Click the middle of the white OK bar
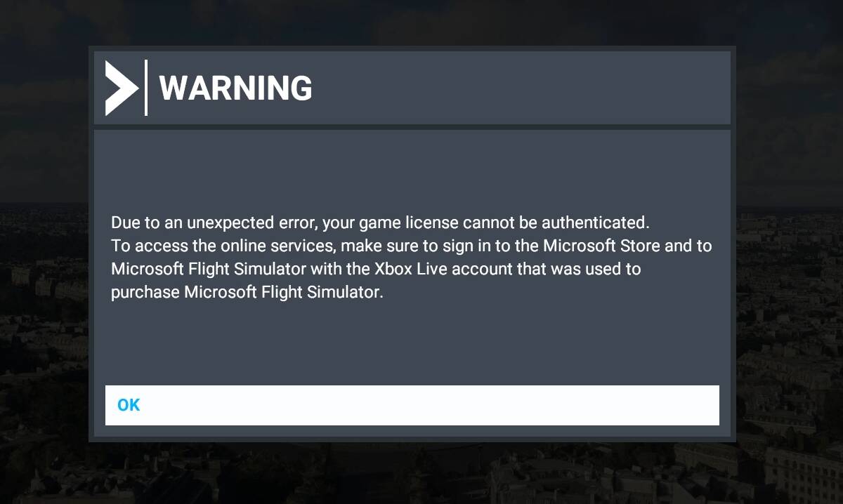843x504 pixels. [x=412, y=405]
